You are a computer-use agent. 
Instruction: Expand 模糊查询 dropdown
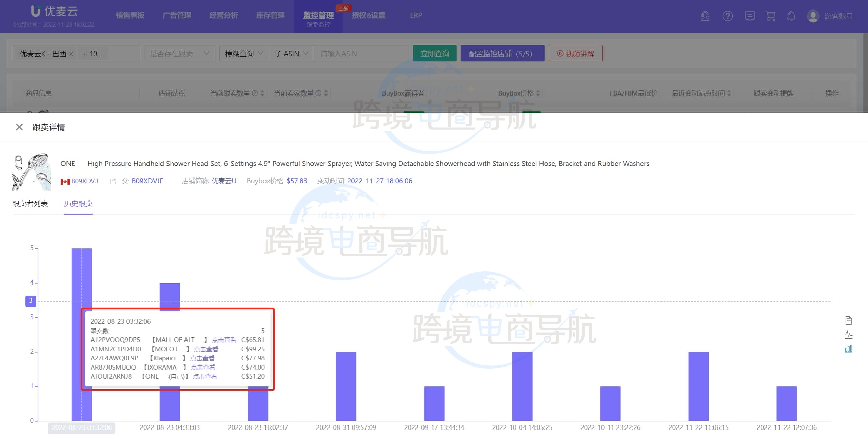coord(244,54)
